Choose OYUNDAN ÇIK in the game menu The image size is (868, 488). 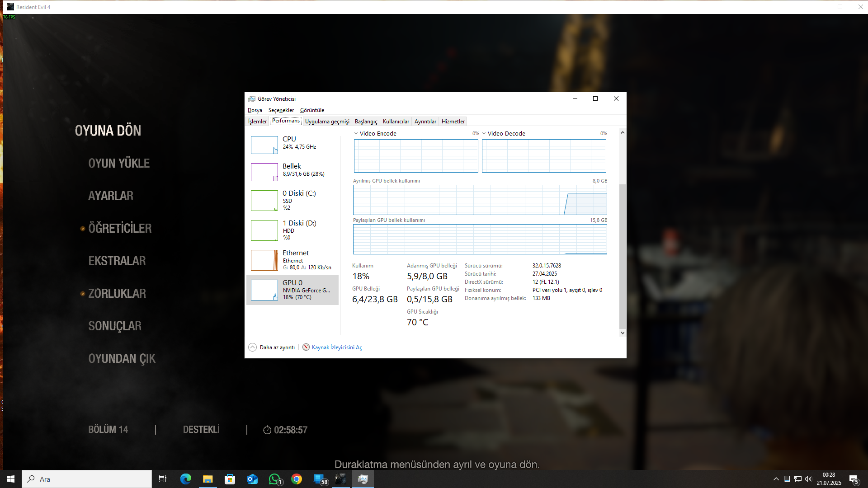(122, 358)
